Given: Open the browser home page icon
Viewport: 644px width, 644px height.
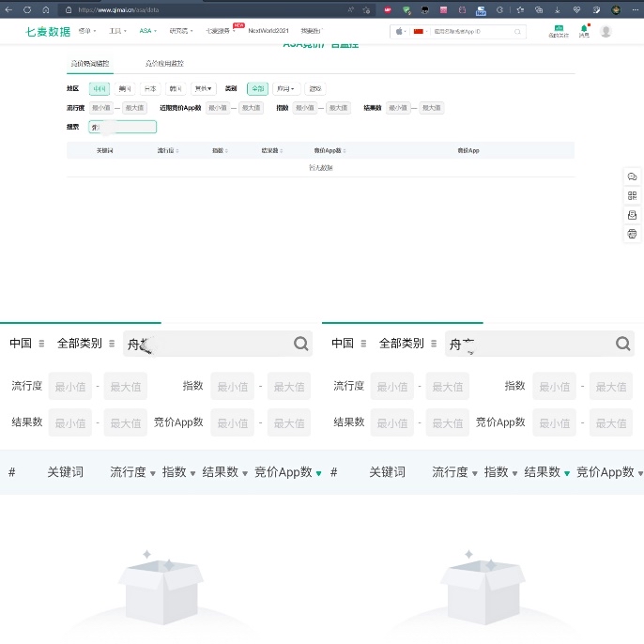Looking at the screenshot, I should click(46, 9).
